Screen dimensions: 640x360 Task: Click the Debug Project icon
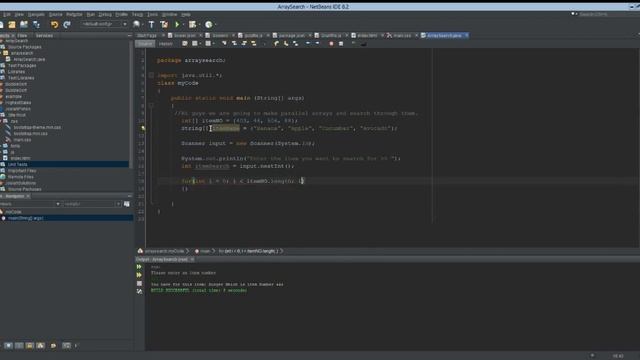[192, 24]
